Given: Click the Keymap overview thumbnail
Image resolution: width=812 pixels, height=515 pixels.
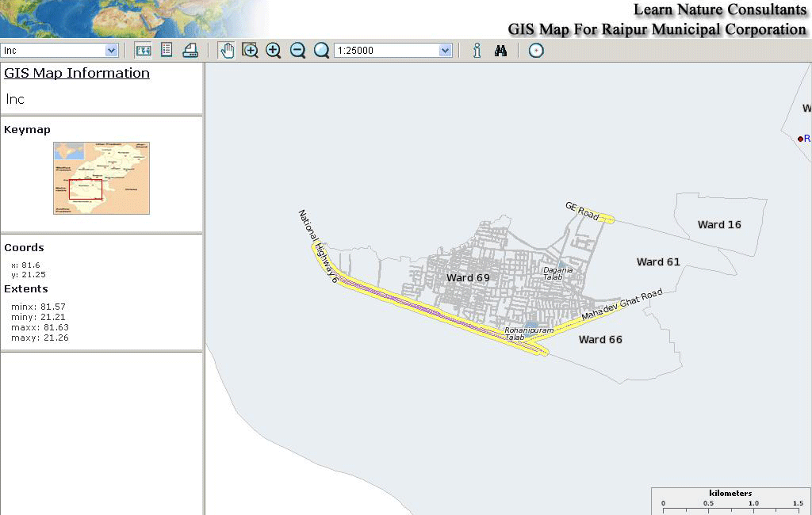Looking at the screenshot, I should [x=101, y=177].
